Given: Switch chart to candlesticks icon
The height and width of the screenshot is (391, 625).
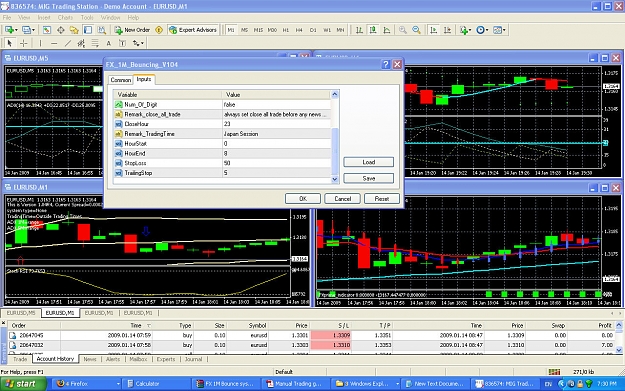Looking at the screenshot, I should [373, 30].
